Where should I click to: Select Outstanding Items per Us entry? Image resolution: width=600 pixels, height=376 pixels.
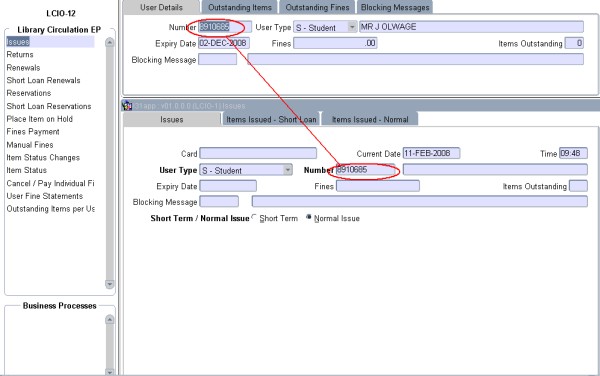[x=51, y=209]
